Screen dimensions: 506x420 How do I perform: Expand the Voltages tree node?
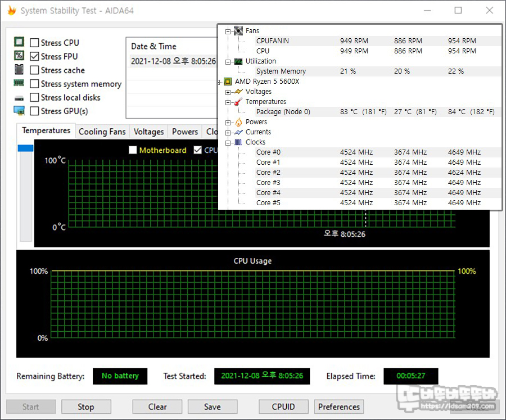pyautogui.click(x=228, y=92)
